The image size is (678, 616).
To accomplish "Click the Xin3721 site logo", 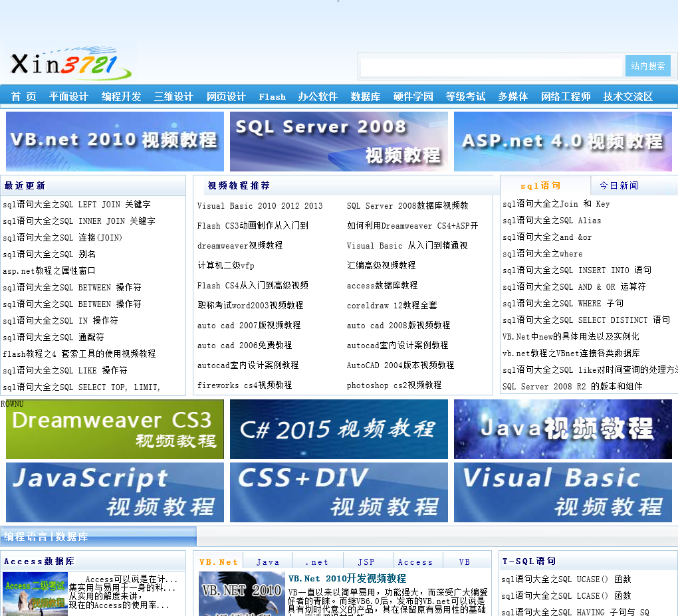I will pos(70,64).
